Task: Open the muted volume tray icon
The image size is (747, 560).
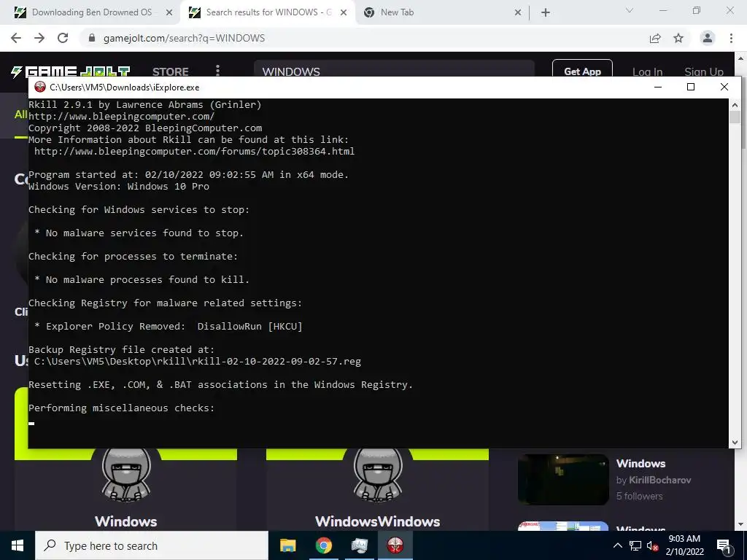Action: tap(653, 545)
